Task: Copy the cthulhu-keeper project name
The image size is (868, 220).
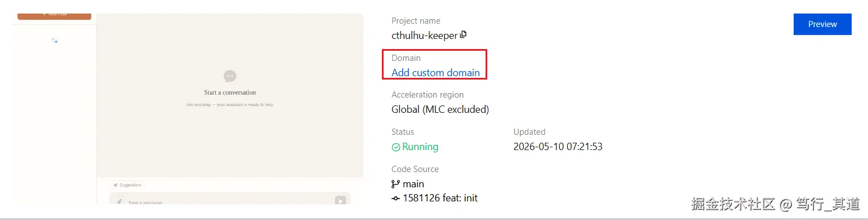Action: coord(464,34)
